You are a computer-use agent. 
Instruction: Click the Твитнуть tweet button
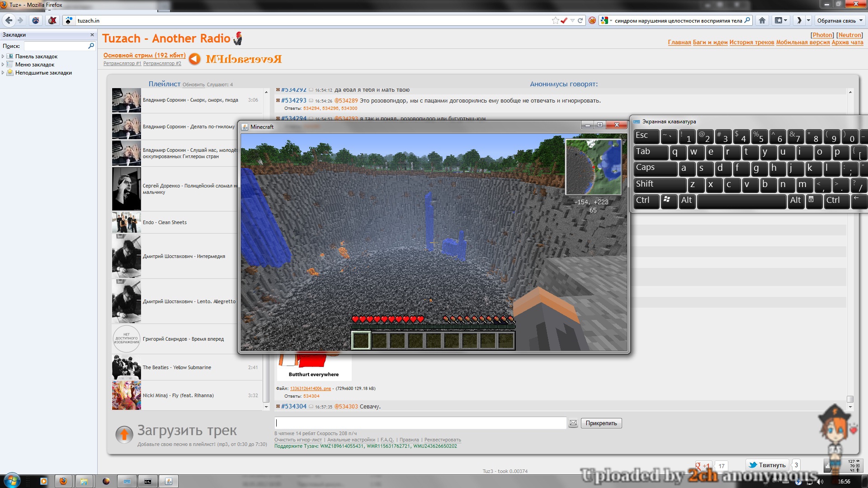[767, 465]
